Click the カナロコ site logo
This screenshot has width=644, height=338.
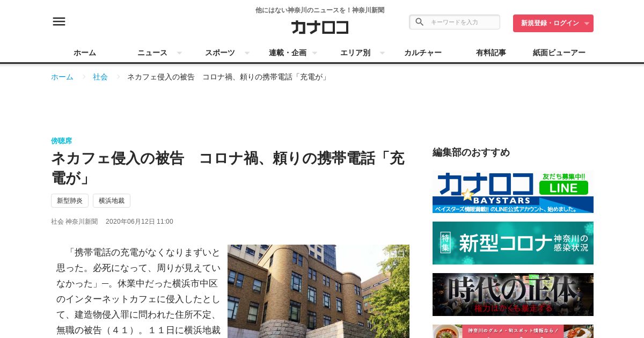(320, 27)
